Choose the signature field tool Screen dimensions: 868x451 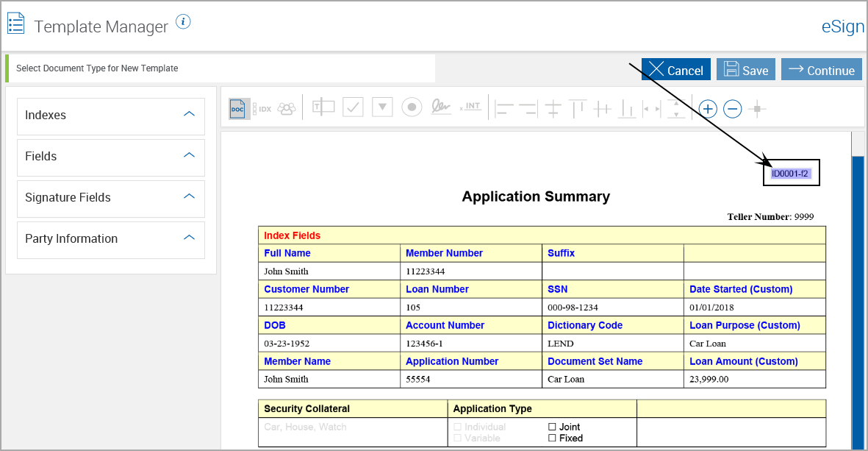coord(441,107)
